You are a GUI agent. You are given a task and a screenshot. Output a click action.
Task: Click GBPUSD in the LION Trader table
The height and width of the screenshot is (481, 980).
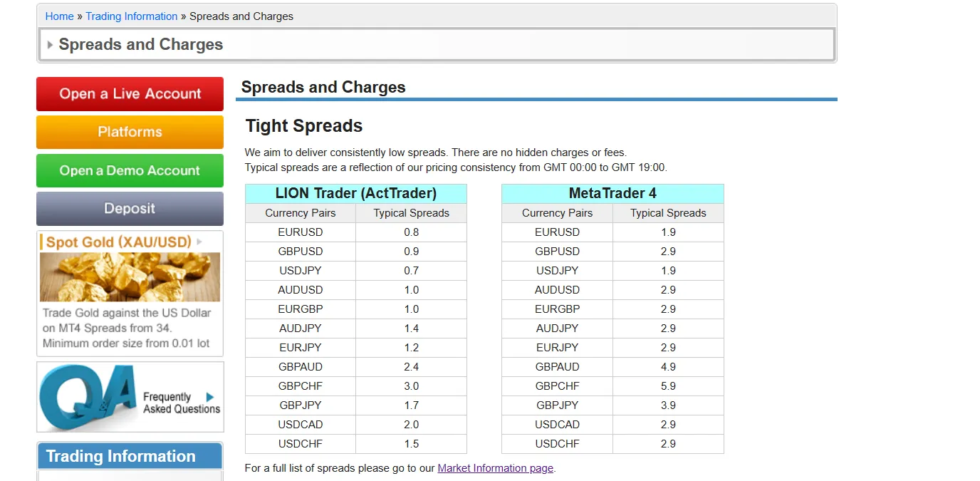[301, 252]
